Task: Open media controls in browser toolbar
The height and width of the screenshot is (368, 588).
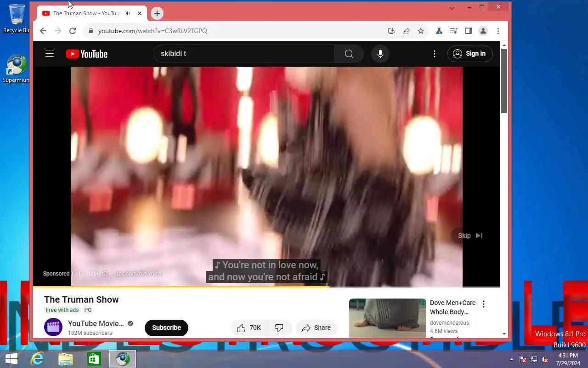Action: [453, 31]
